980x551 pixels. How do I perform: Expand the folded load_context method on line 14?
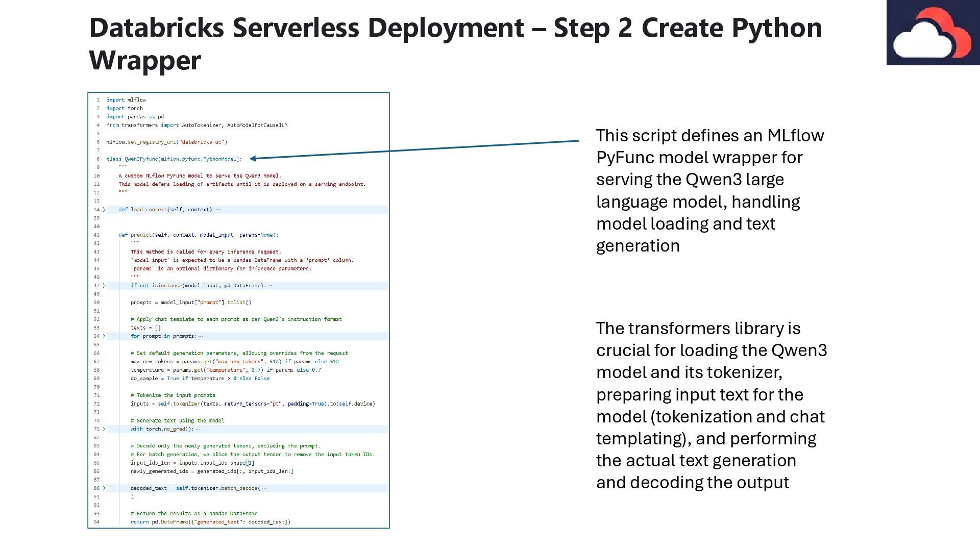pos(104,210)
